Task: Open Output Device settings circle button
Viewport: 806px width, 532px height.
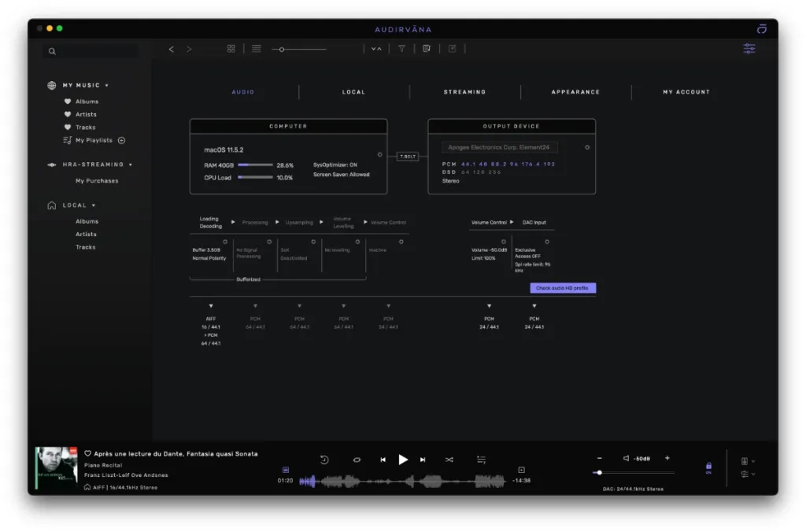Action: 587,147
